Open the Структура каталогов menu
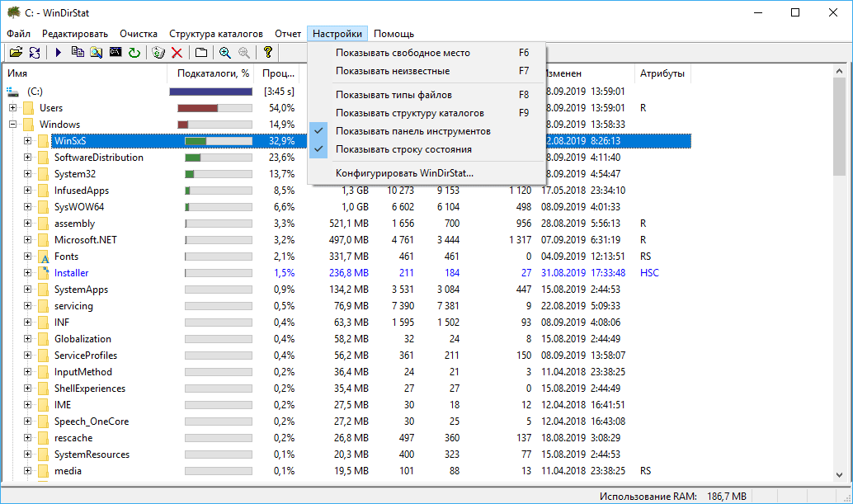 (x=216, y=34)
